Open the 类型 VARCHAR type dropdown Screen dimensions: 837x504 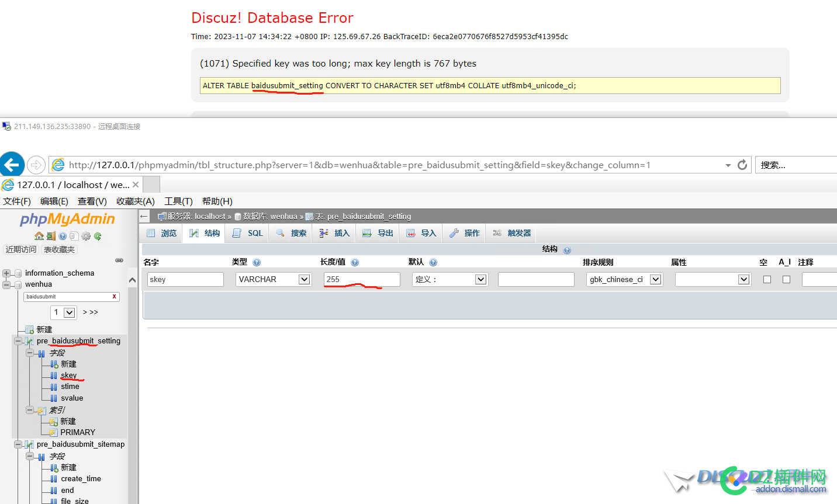click(x=273, y=280)
